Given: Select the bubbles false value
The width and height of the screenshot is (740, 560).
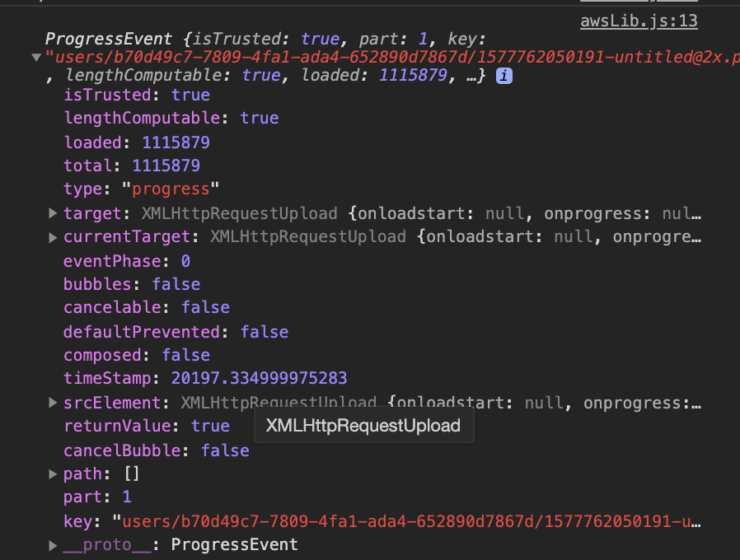Looking at the screenshot, I should click(176, 284).
